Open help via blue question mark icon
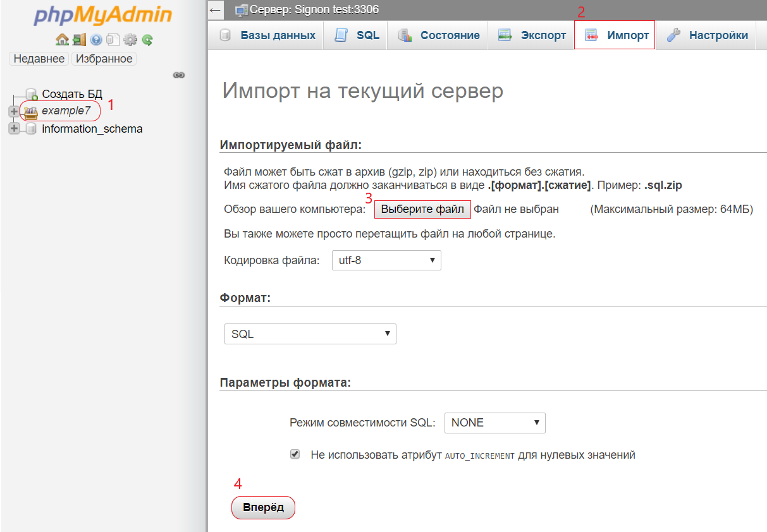The width and height of the screenshot is (767, 532). click(x=96, y=40)
